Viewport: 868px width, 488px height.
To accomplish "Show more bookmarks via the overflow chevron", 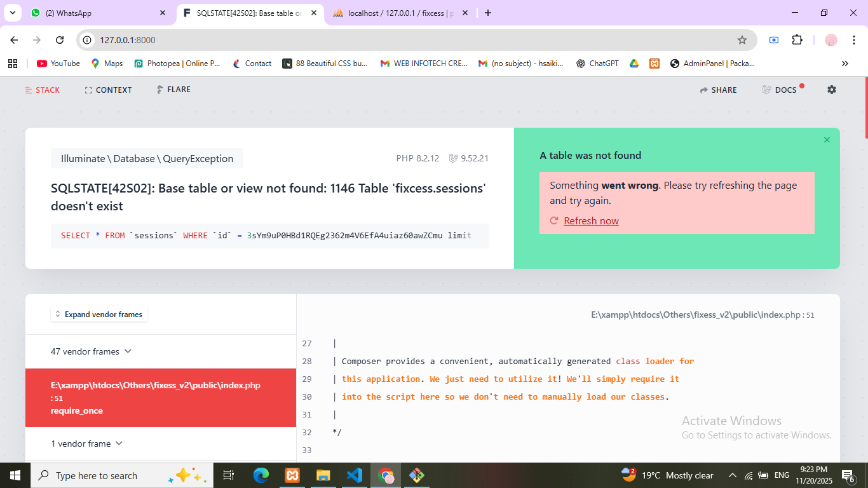I will (x=844, y=64).
